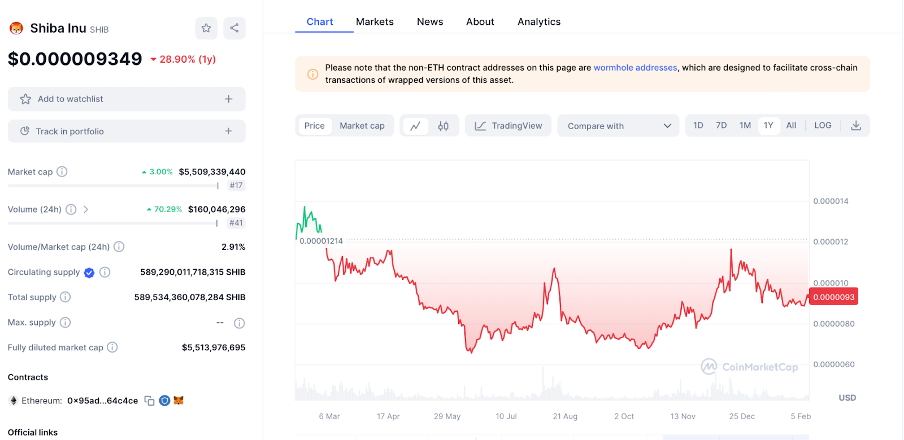904x440 pixels.
Task: Open the share icon next to Shiba Inu
Action: 234,28
